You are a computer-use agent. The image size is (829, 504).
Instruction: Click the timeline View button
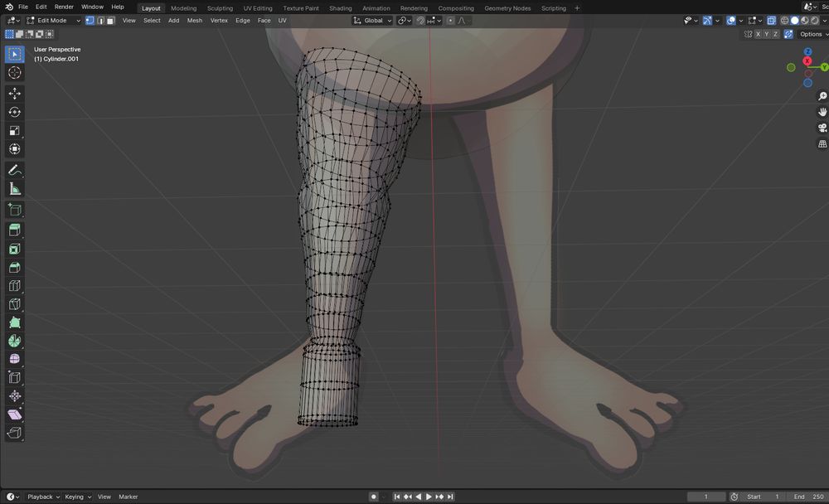[104, 497]
